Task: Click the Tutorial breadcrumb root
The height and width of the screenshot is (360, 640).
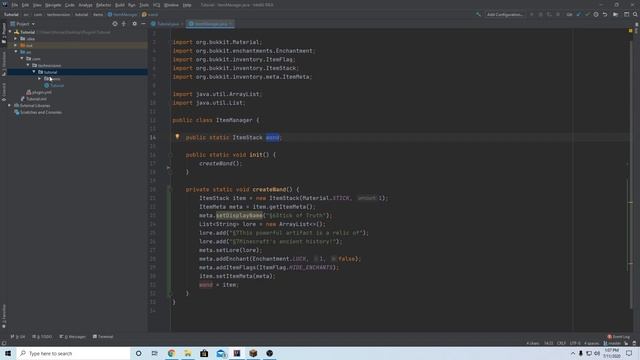Action: tap(11, 15)
